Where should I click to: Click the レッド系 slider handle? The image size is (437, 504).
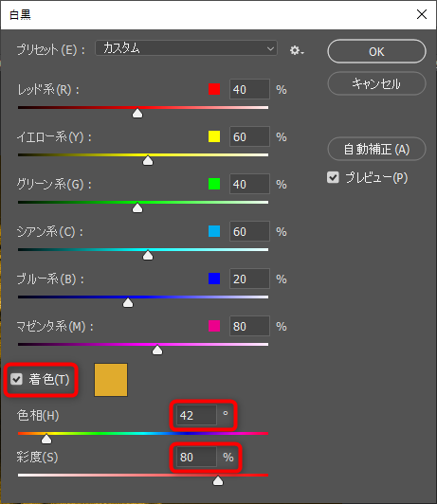click(137, 113)
